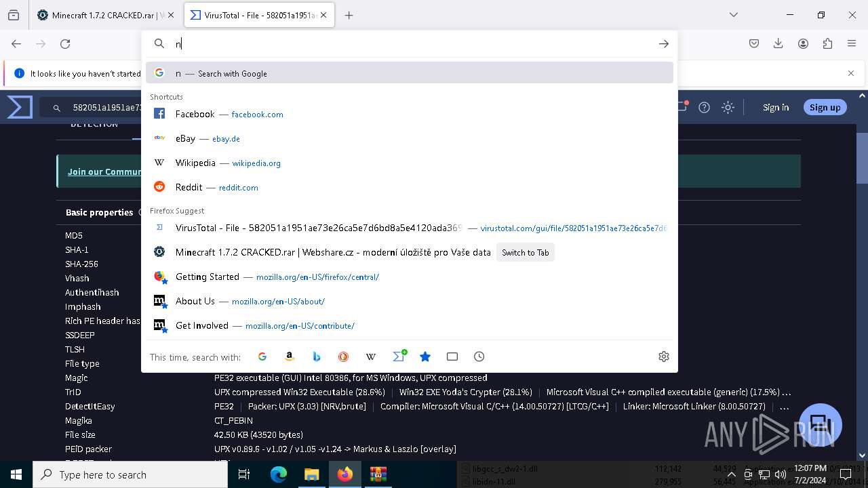Screen dimensions: 868x488
Task: Type here to search taskbar box
Action: click(130, 474)
